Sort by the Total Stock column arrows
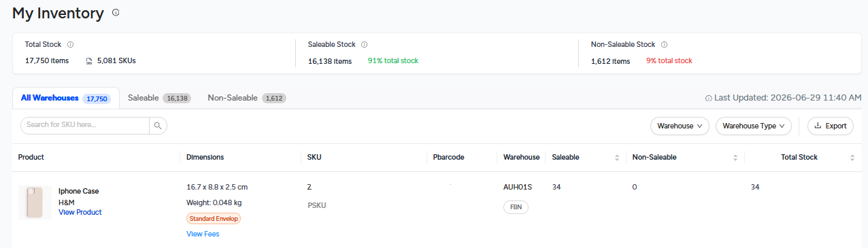Image resolution: width=868 pixels, height=248 pixels. 852,158
